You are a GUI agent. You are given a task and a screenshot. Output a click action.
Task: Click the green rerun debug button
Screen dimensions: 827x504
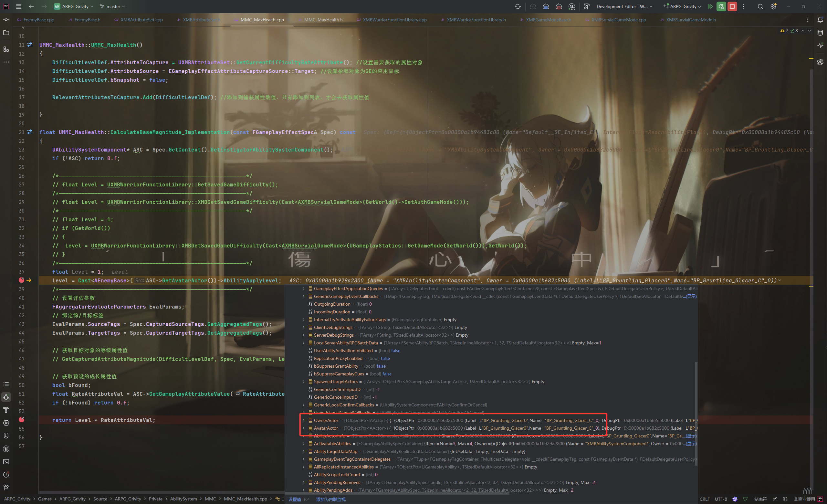[721, 6]
